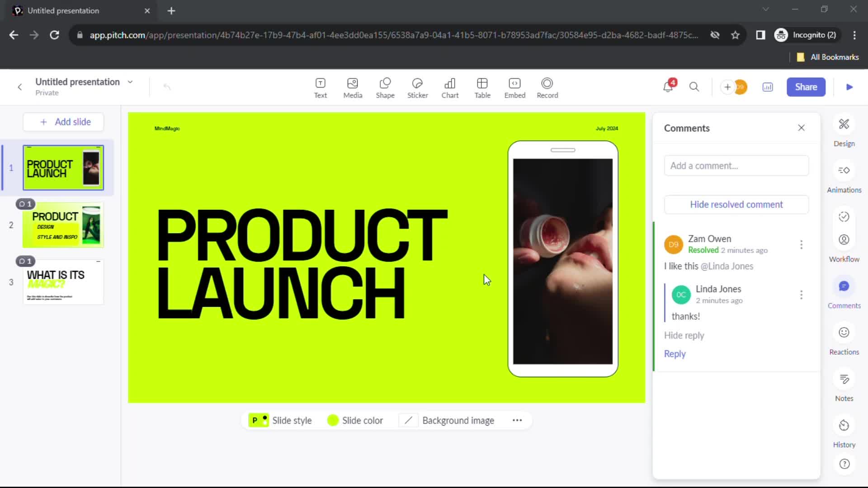
Task: Toggle Animations panel open
Action: [845, 170]
